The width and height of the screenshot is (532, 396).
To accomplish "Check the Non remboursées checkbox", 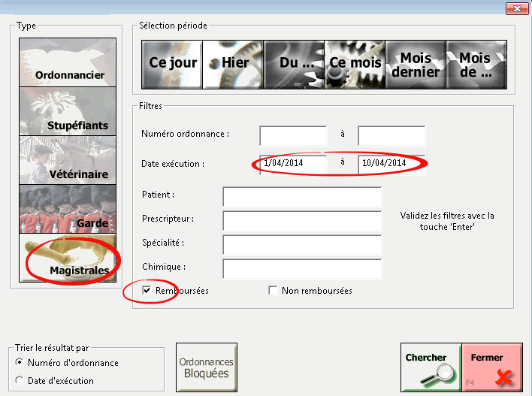I will point(273,291).
